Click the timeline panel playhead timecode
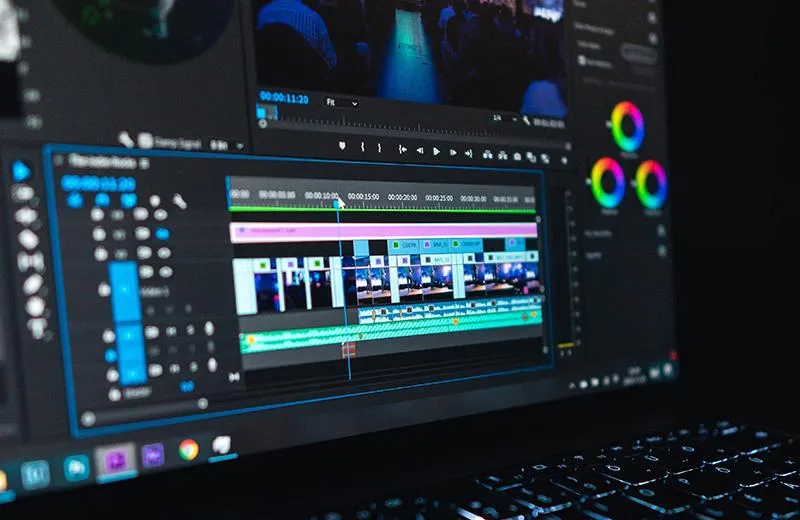Screen dimensions: 800x520 click(x=98, y=184)
